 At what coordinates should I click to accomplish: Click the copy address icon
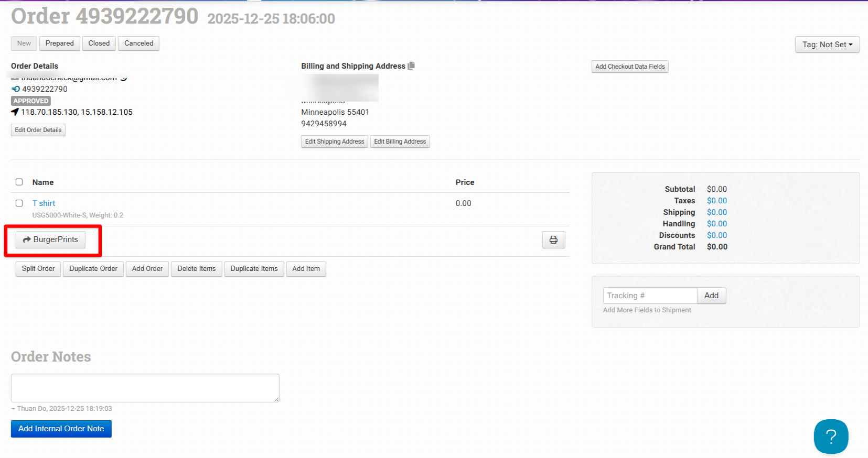point(411,66)
